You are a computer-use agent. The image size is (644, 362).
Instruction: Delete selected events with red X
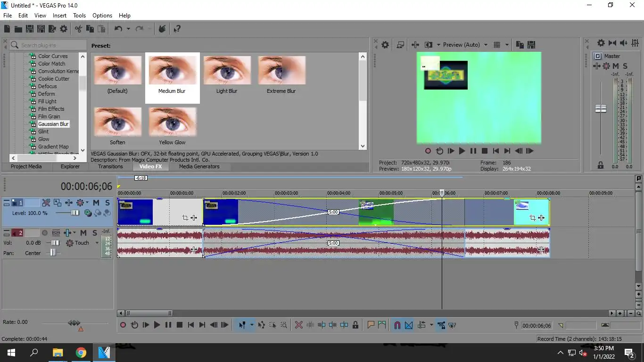(x=299, y=325)
